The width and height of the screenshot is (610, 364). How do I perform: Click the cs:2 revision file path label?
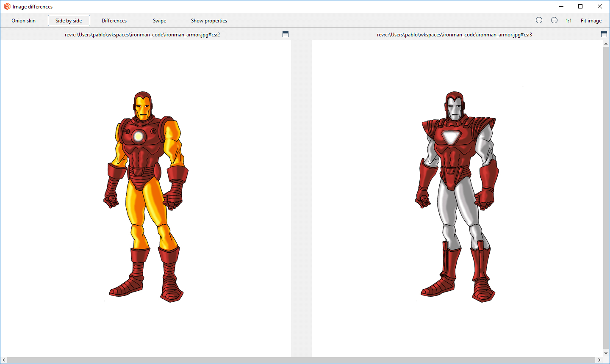142,35
